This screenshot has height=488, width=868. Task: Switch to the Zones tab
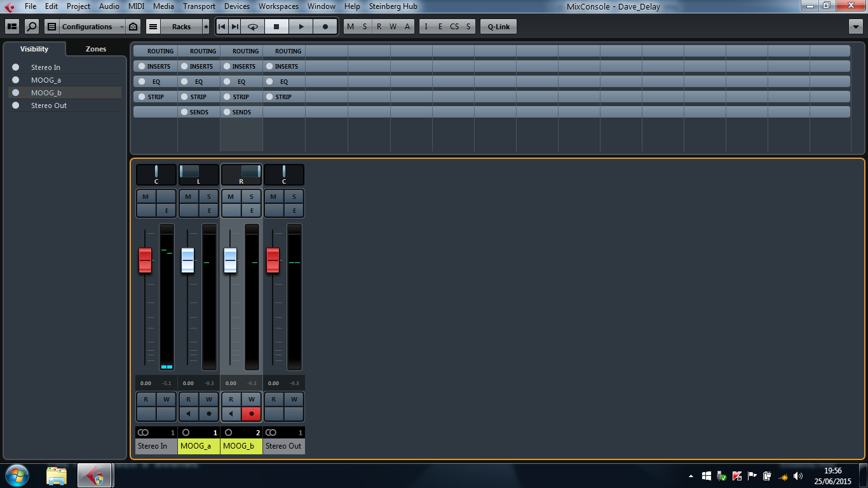point(96,49)
